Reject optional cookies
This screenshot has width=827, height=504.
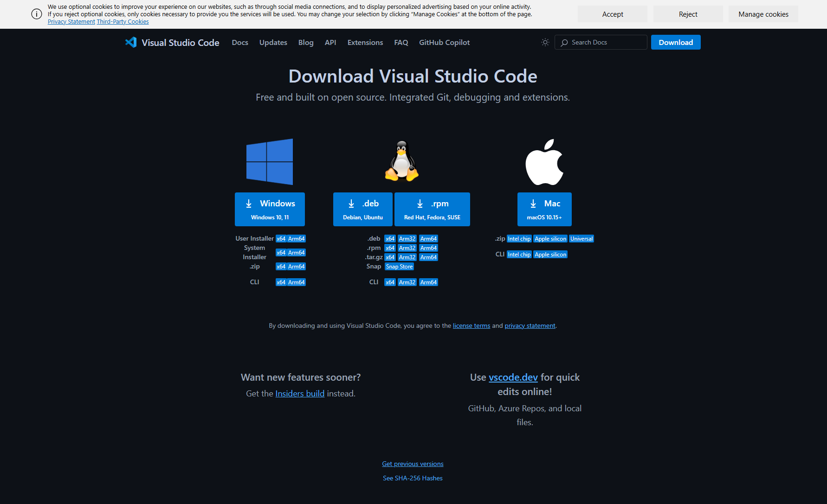[688, 14]
